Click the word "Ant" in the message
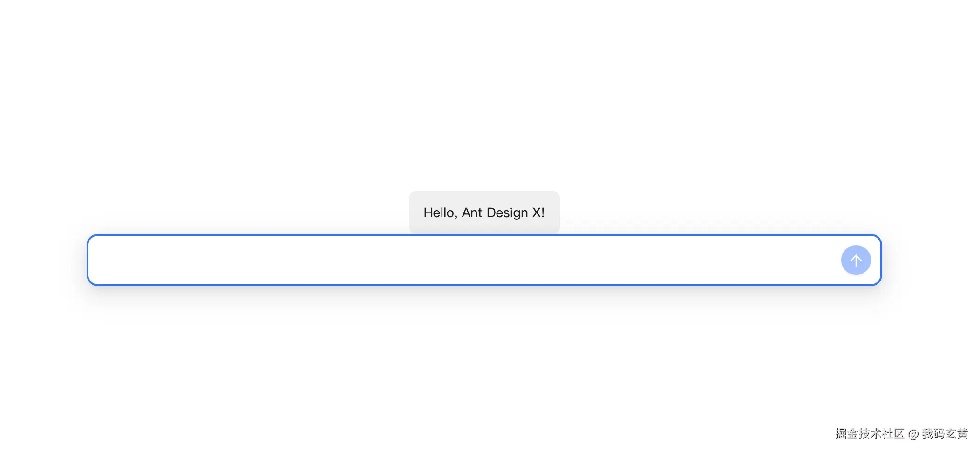Screen dimensions: 980x452 (x=472, y=213)
